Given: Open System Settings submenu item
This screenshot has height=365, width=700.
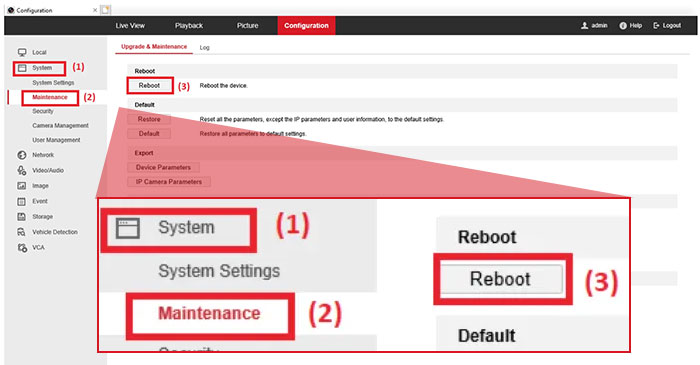Looking at the screenshot, I should (x=53, y=83).
